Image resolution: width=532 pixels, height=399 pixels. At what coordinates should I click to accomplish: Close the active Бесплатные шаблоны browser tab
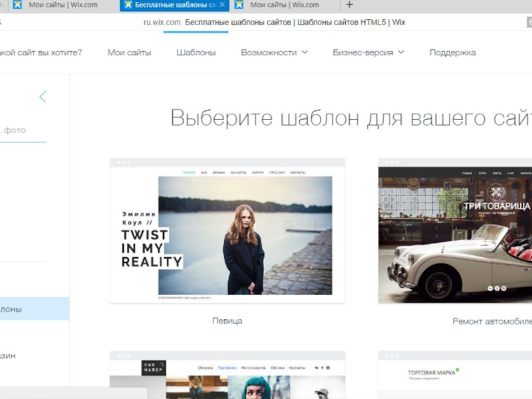[222, 5]
